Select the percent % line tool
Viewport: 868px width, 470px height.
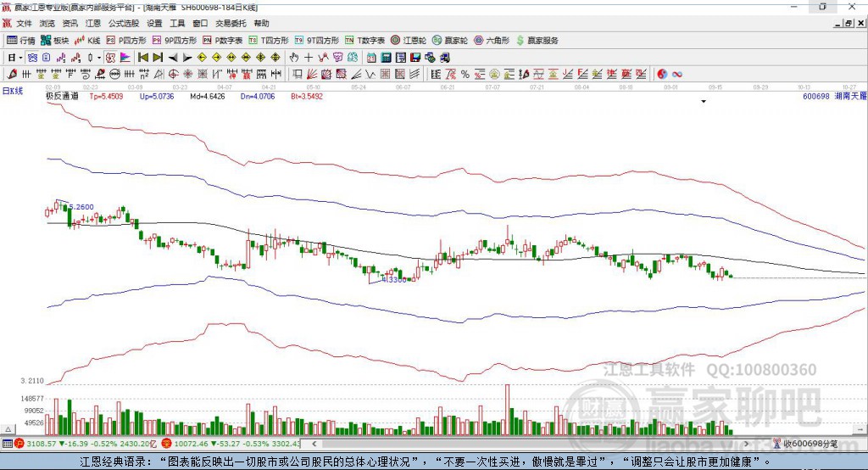click(x=465, y=74)
